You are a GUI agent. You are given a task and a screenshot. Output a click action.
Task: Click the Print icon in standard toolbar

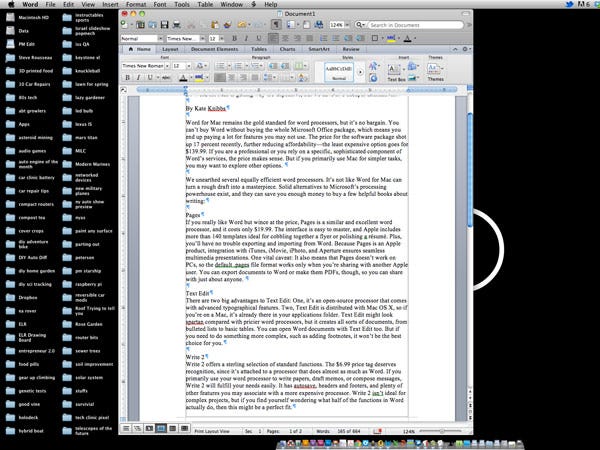coord(176,25)
